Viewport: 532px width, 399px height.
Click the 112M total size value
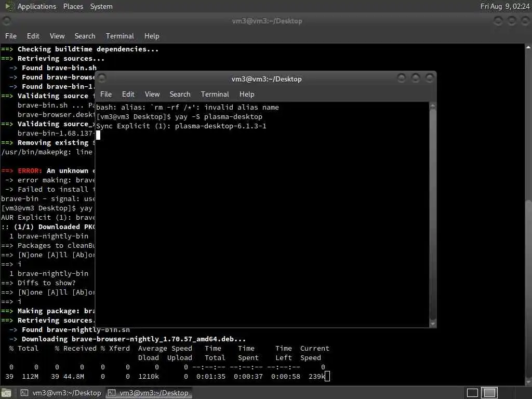click(x=30, y=376)
